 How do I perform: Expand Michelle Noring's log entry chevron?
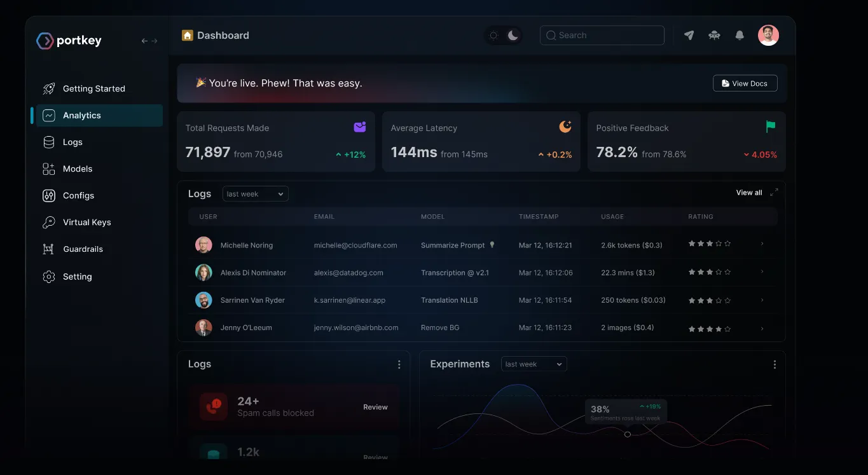click(x=762, y=245)
